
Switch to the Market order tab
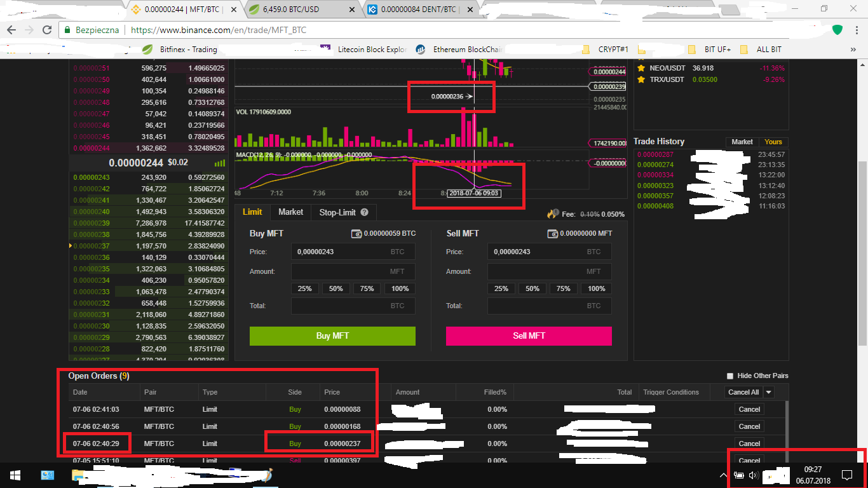coord(290,212)
